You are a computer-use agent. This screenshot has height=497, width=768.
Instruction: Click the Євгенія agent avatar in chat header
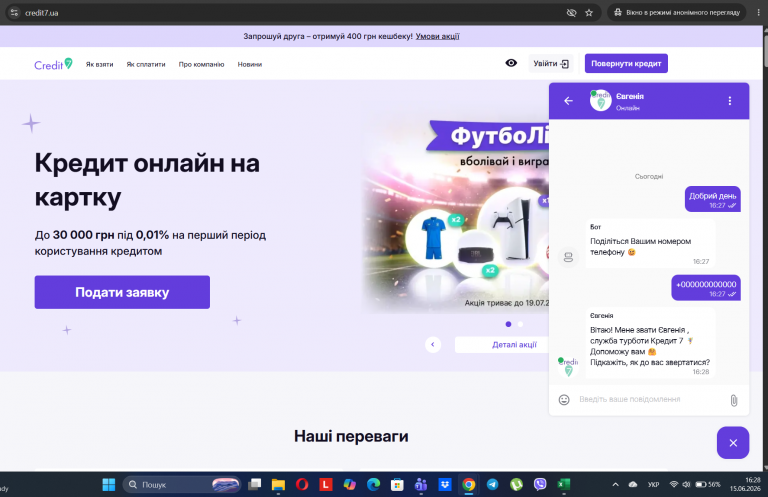click(600, 100)
